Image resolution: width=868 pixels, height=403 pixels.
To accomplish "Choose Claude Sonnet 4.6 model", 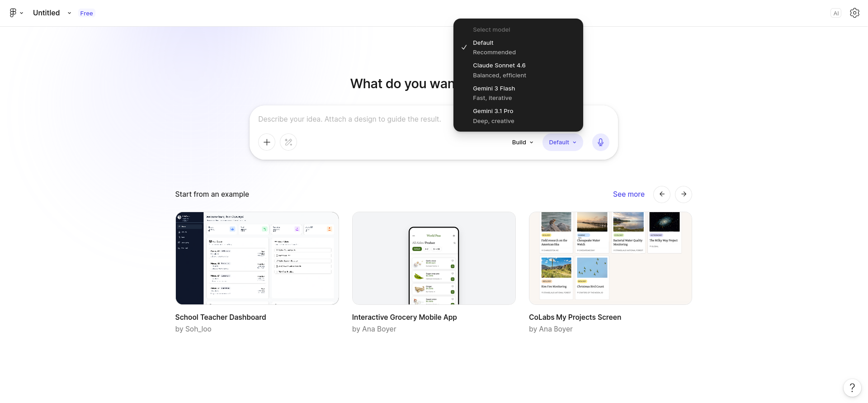I will coord(518,70).
